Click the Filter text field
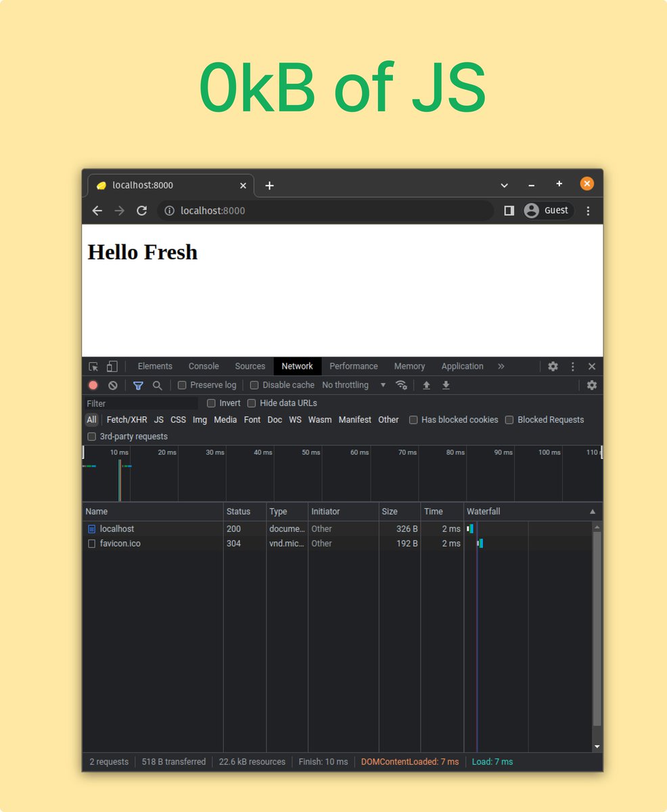Viewport: 667px width, 812px height. (x=141, y=403)
